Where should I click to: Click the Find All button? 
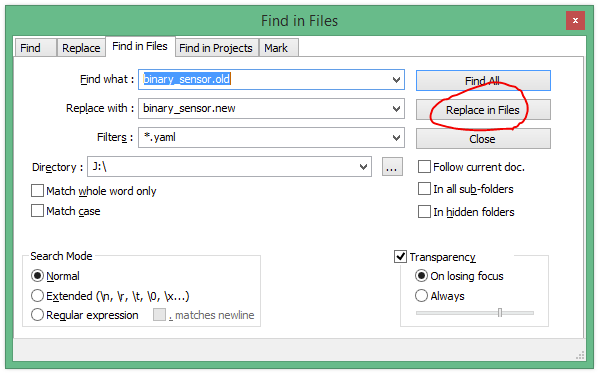point(483,81)
